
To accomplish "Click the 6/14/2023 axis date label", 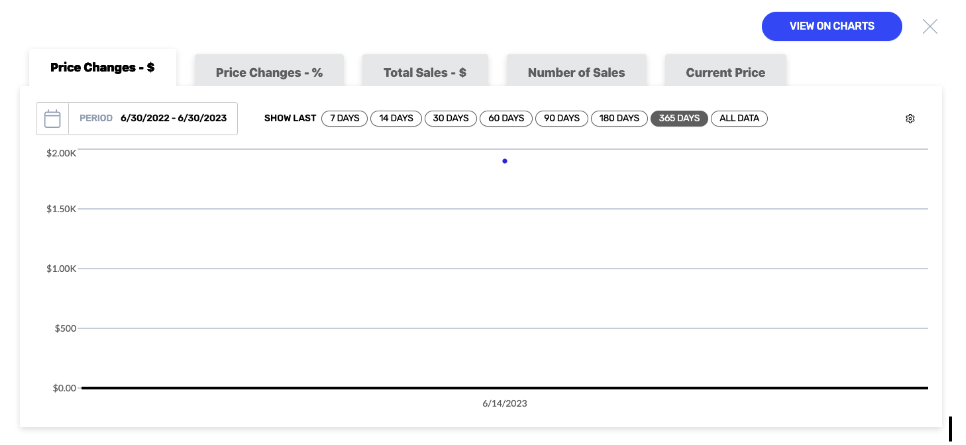I will [x=505, y=404].
